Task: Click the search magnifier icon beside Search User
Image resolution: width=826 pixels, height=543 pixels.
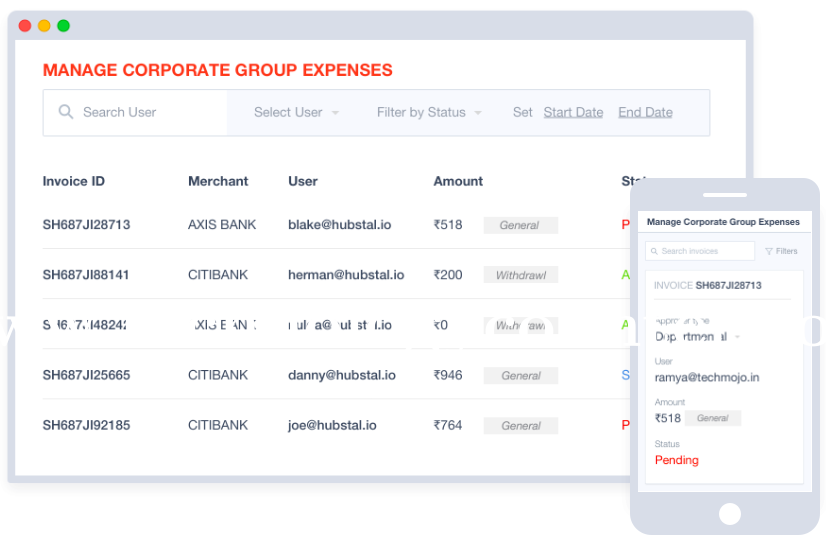Action: click(x=66, y=112)
